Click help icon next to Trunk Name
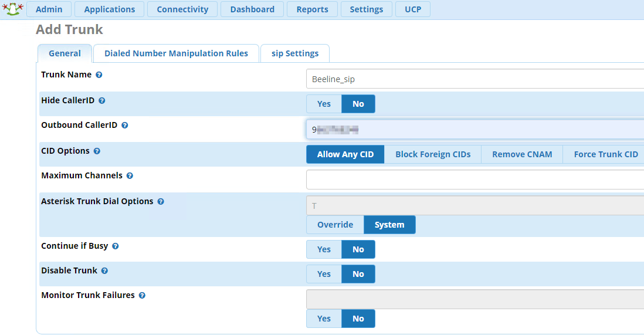This screenshot has height=335, width=644. [x=99, y=75]
